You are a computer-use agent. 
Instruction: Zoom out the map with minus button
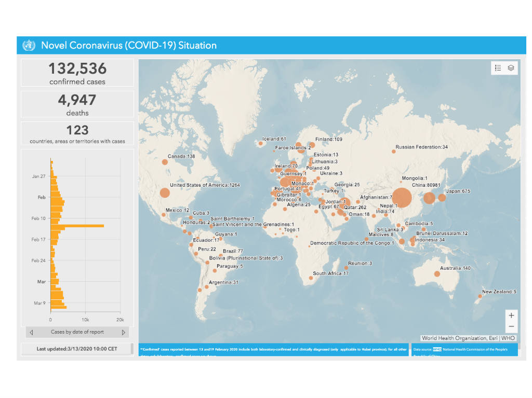tap(511, 326)
